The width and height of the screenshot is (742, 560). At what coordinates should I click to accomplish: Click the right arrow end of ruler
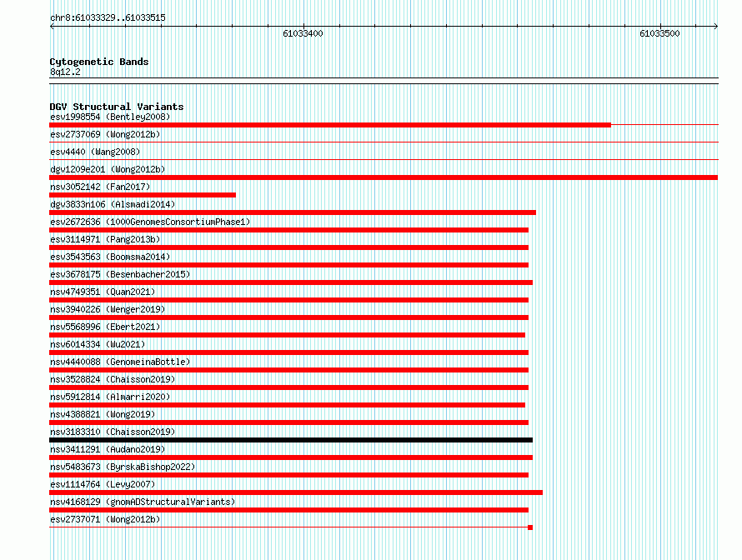[715, 26]
